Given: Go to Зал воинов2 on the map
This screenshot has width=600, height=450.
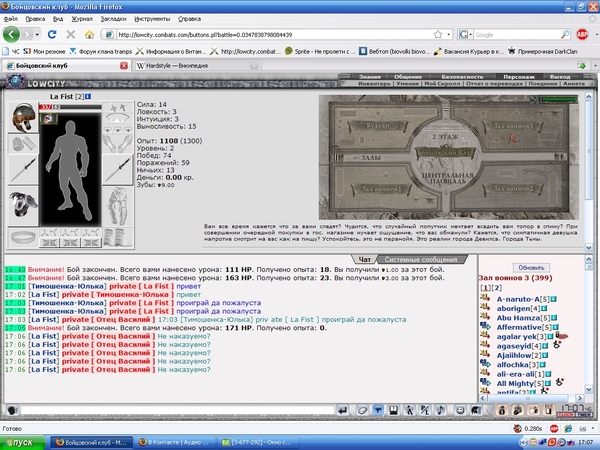Looking at the screenshot, I should (513, 188).
